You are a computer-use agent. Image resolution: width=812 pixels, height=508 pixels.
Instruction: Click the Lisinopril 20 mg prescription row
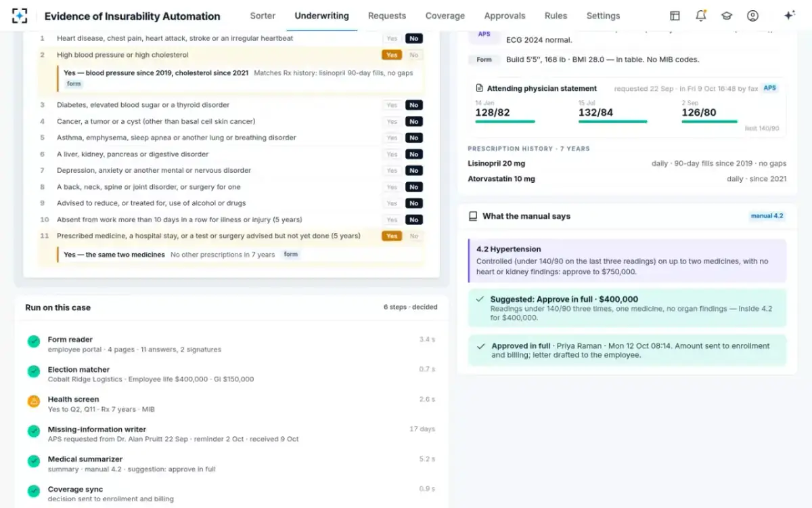(627, 163)
